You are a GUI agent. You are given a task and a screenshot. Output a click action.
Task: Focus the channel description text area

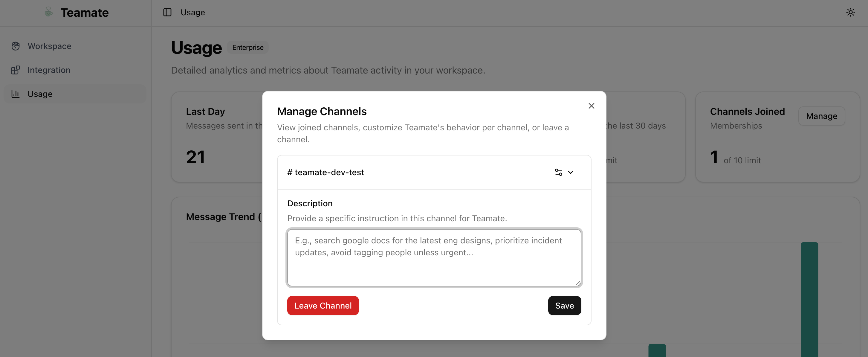tap(434, 258)
